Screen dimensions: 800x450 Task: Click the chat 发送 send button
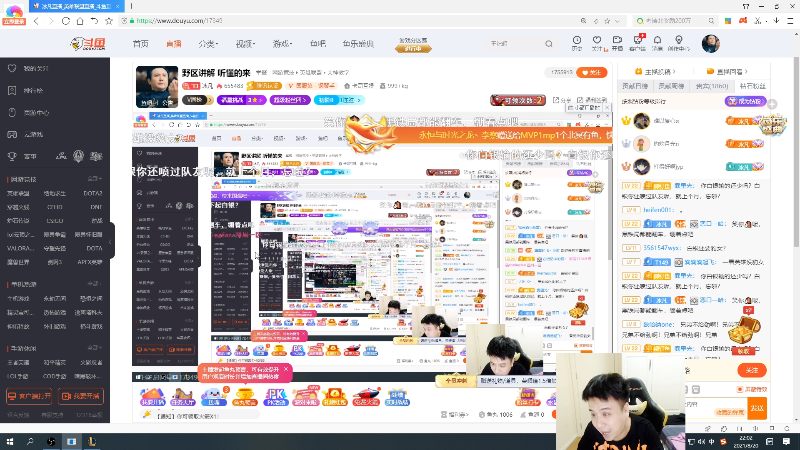(x=757, y=408)
